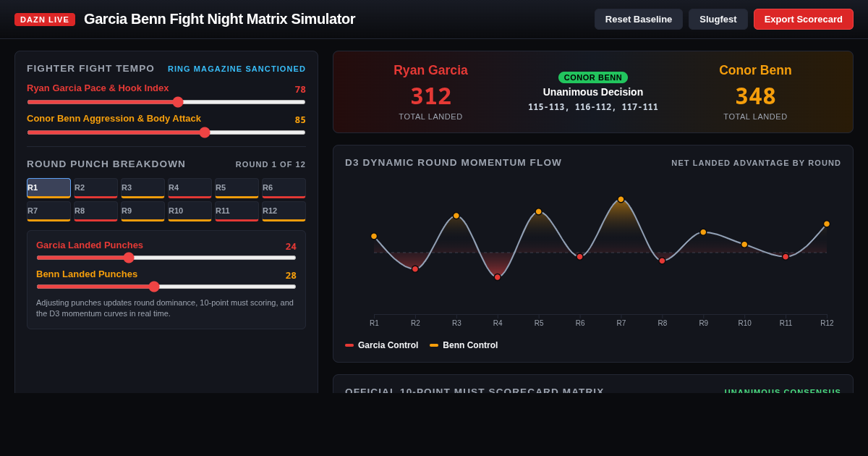This screenshot has height=456, width=868.
Task: Click the Reset Baseline button
Action: (x=638, y=19)
